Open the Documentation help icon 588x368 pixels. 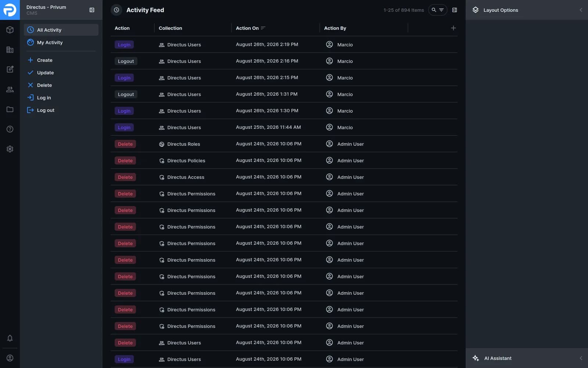pos(10,129)
